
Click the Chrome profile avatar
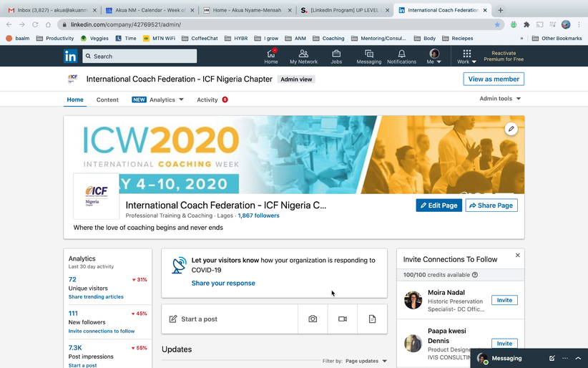[x=566, y=24]
